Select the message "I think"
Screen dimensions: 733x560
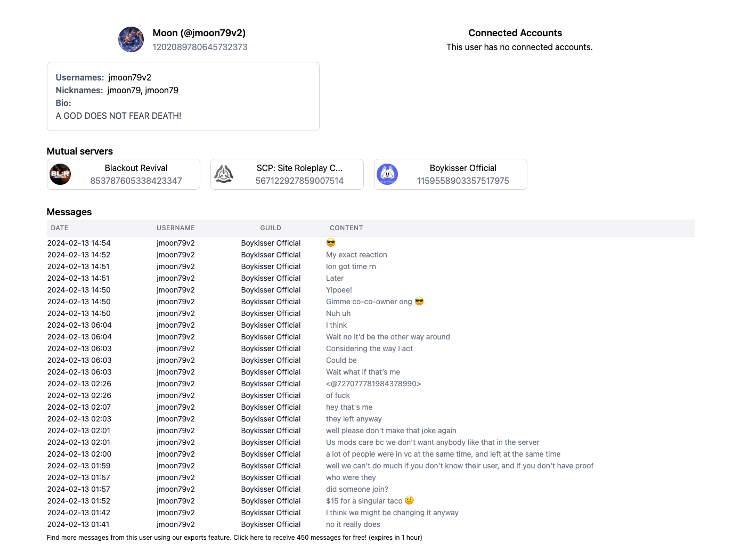point(336,325)
